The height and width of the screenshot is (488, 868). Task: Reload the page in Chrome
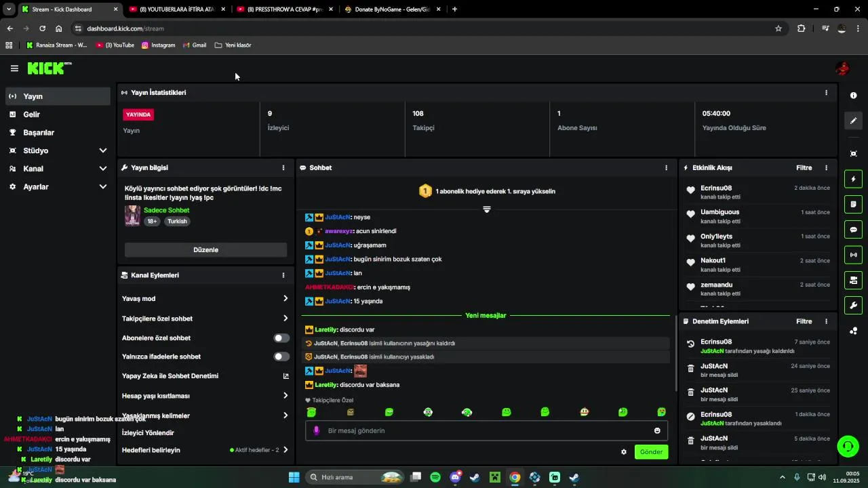pos(42,28)
